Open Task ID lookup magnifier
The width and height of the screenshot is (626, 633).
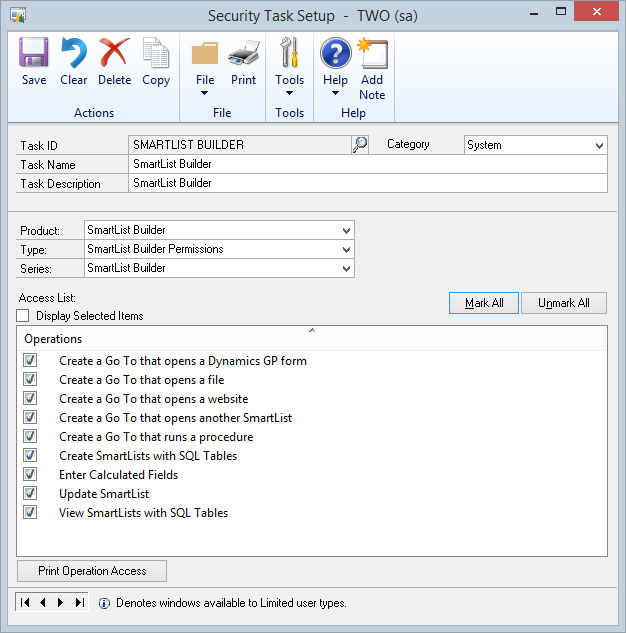[x=360, y=145]
